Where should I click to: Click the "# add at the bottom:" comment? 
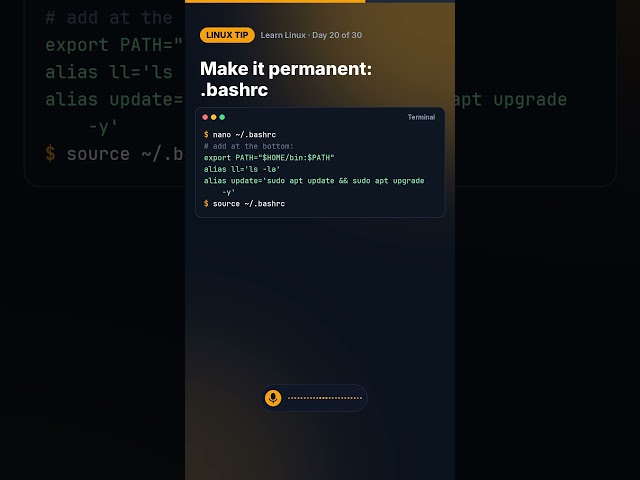coord(249,146)
